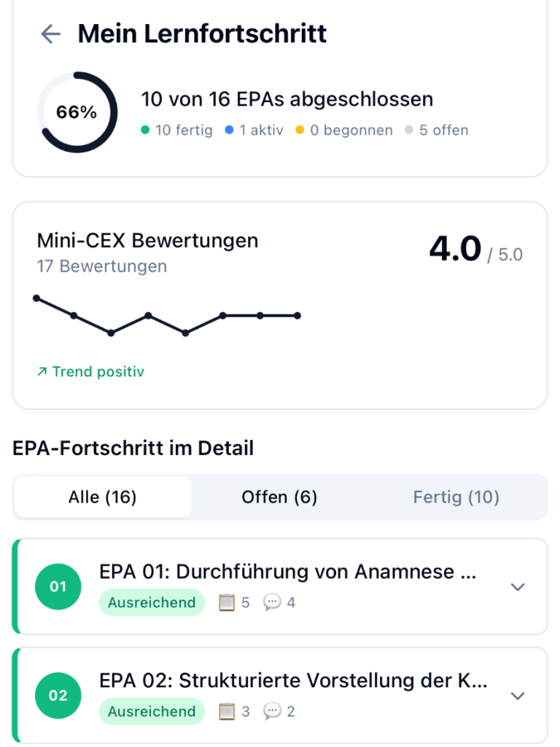Click the comment bubble icon in EPA 01
Viewport: 560px width, 747px height.
click(272, 603)
